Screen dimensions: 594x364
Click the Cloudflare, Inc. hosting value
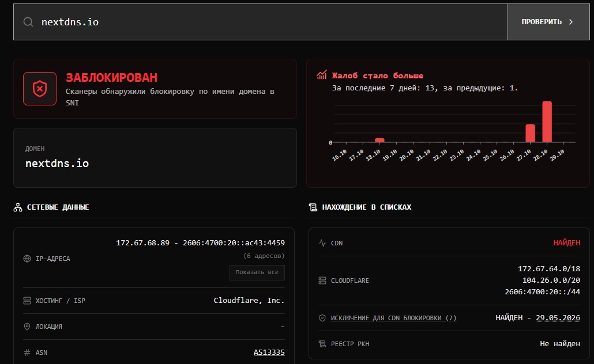pos(249,301)
